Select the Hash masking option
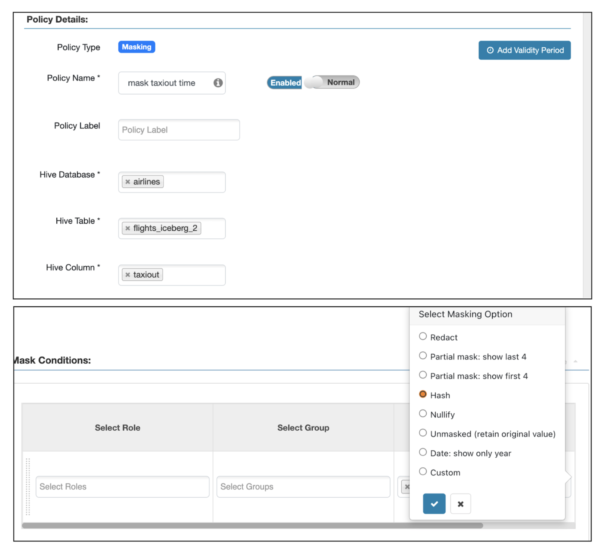Viewport: 607px width, 554px height. [x=423, y=395]
